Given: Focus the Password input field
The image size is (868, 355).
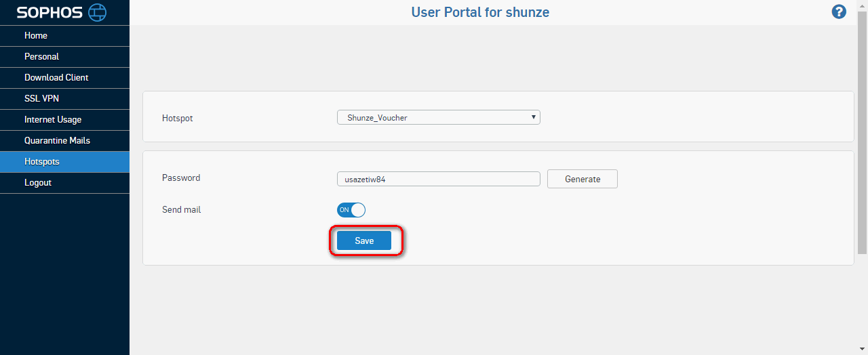Looking at the screenshot, I should click(x=439, y=179).
